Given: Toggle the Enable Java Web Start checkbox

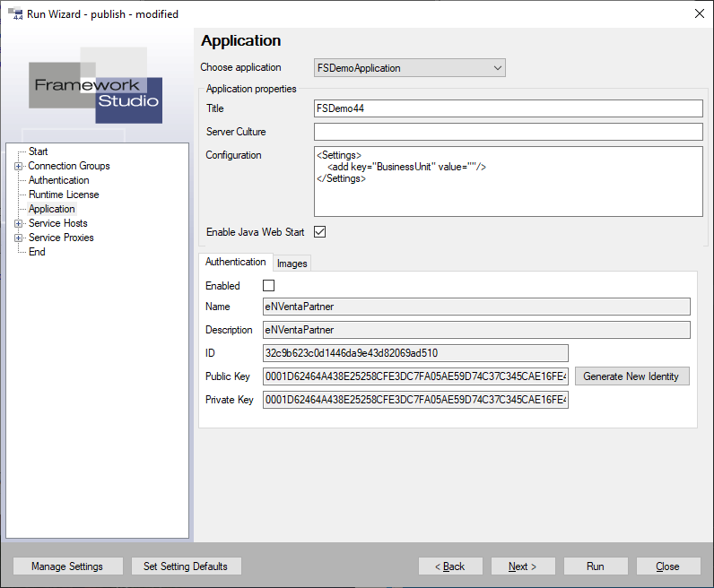Looking at the screenshot, I should point(319,231).
